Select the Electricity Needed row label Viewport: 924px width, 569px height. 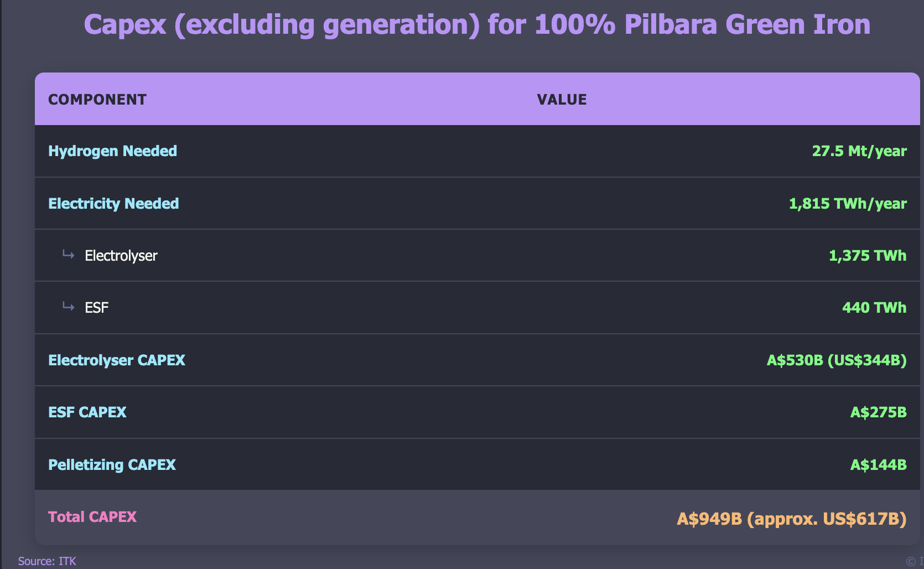click(x=113, y=204)
